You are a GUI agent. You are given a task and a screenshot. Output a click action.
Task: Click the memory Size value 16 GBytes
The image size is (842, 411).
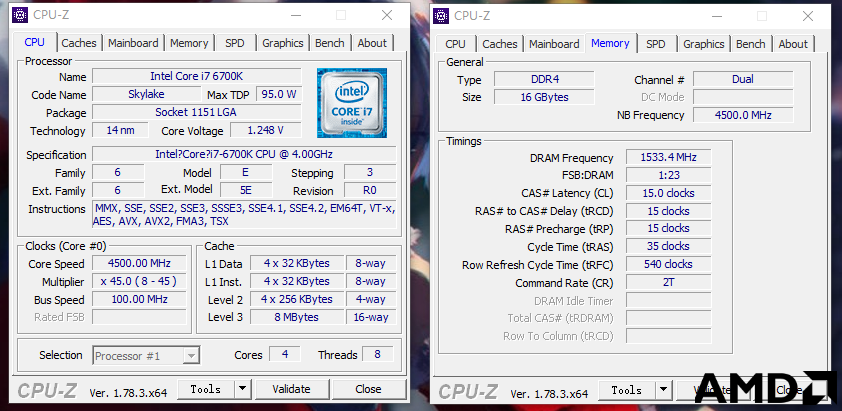pos(545,97)
